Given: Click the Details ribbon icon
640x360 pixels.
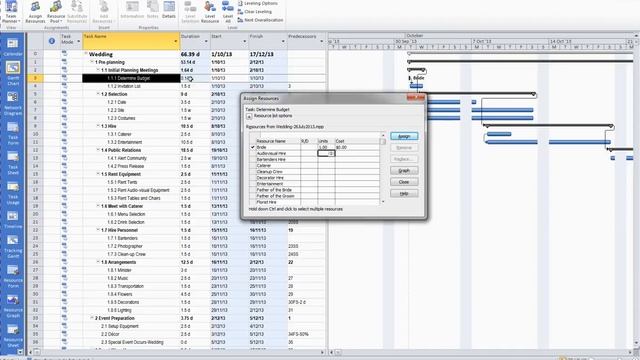Looking at the screenshot, I should point(169,10).
